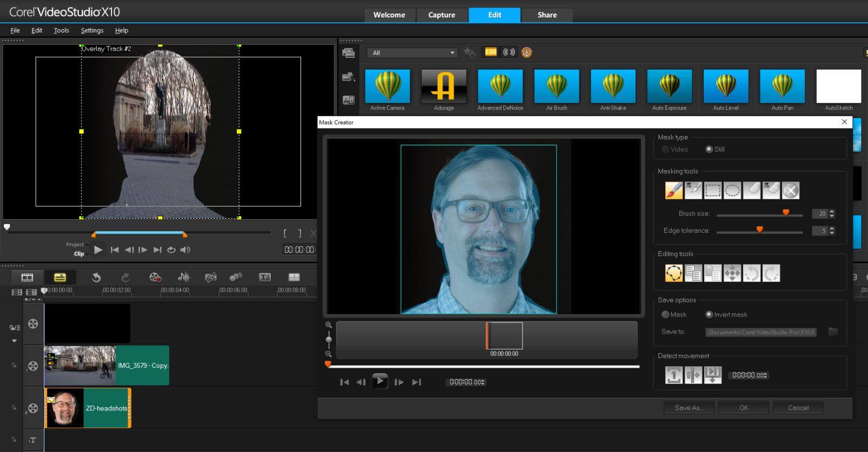Click the Save As button
868x452 pixels.
(x=689, y=408)
